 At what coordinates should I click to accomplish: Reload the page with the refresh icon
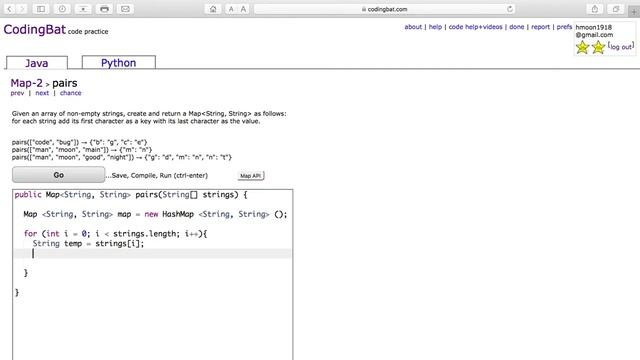coord(510,9)
